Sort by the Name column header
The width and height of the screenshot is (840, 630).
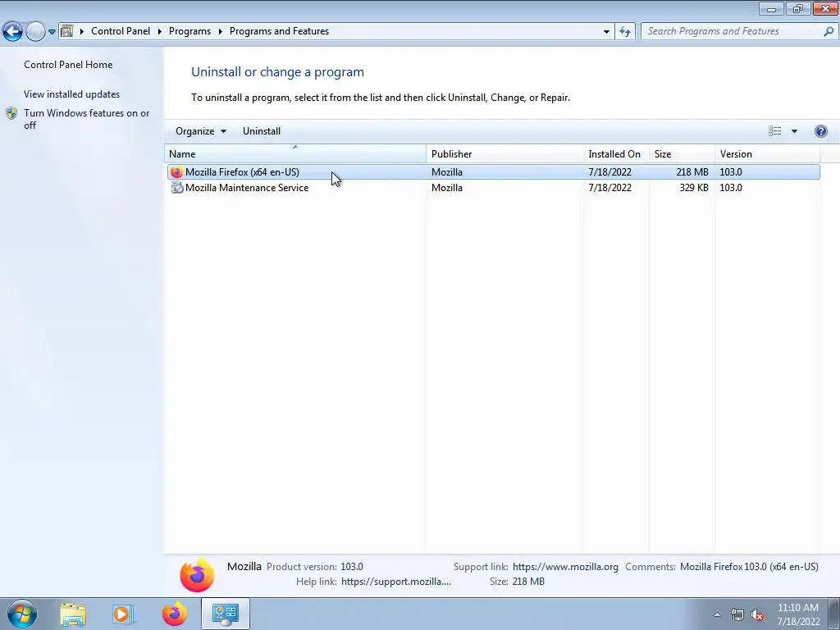tap(295, 153)
